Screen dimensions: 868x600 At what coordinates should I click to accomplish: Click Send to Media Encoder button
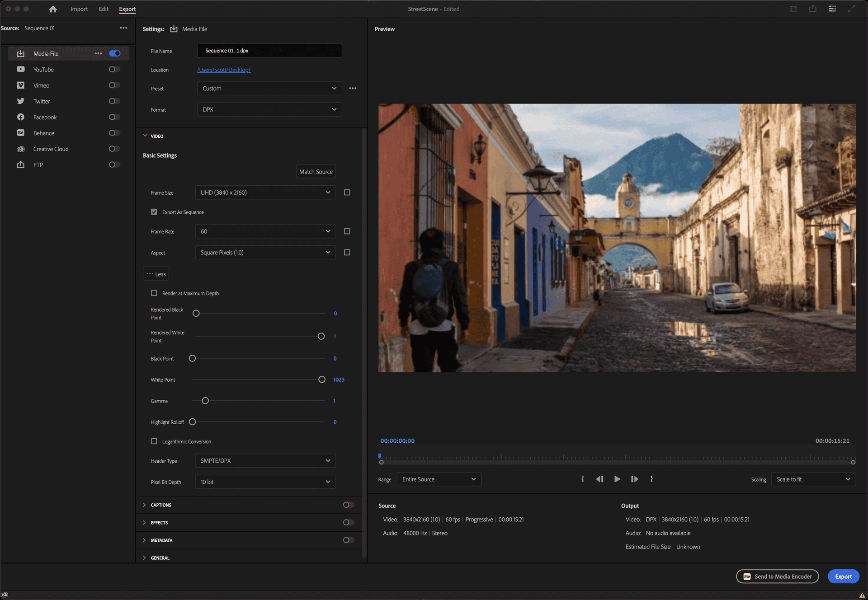[x=777, y=577]
